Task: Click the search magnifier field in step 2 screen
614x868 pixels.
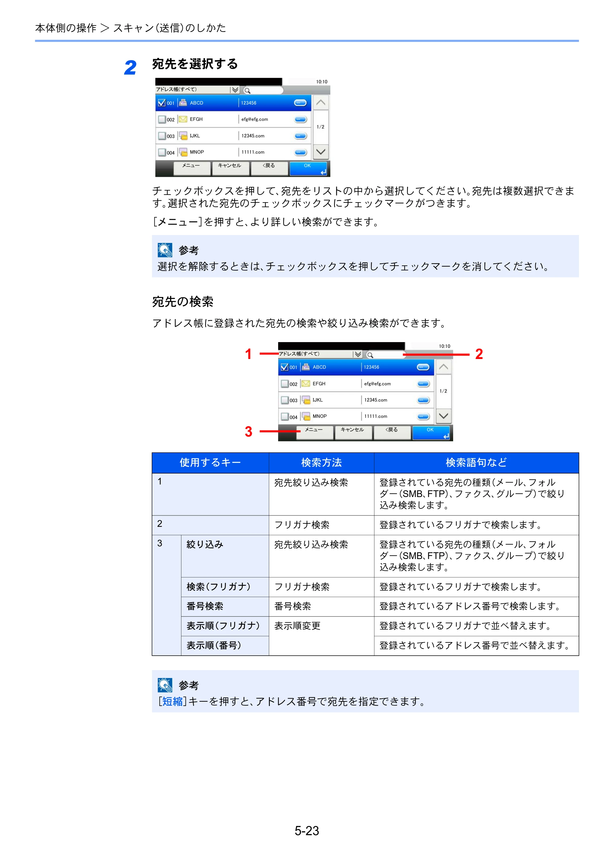Action: (x=263, y=90)
